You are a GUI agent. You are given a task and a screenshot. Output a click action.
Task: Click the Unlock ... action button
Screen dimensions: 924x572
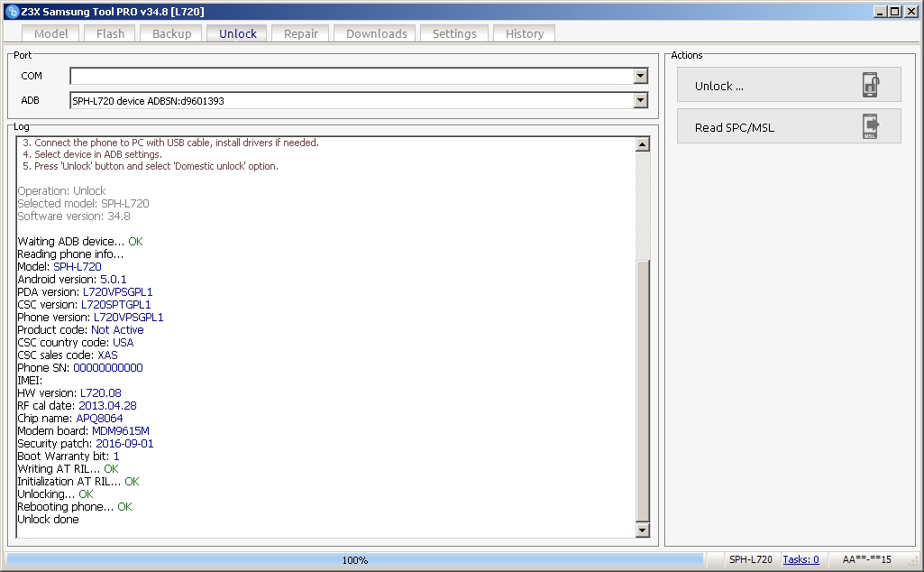[789, 85]
